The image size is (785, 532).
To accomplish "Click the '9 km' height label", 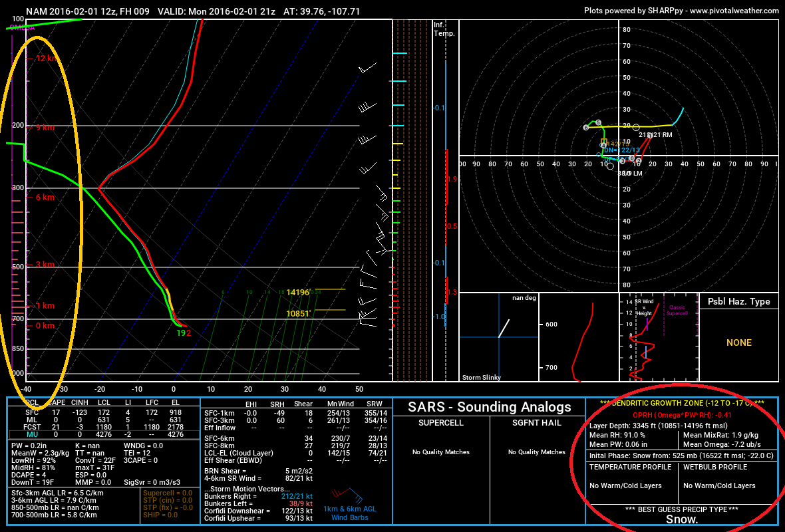I will click(x=45, y=127).
